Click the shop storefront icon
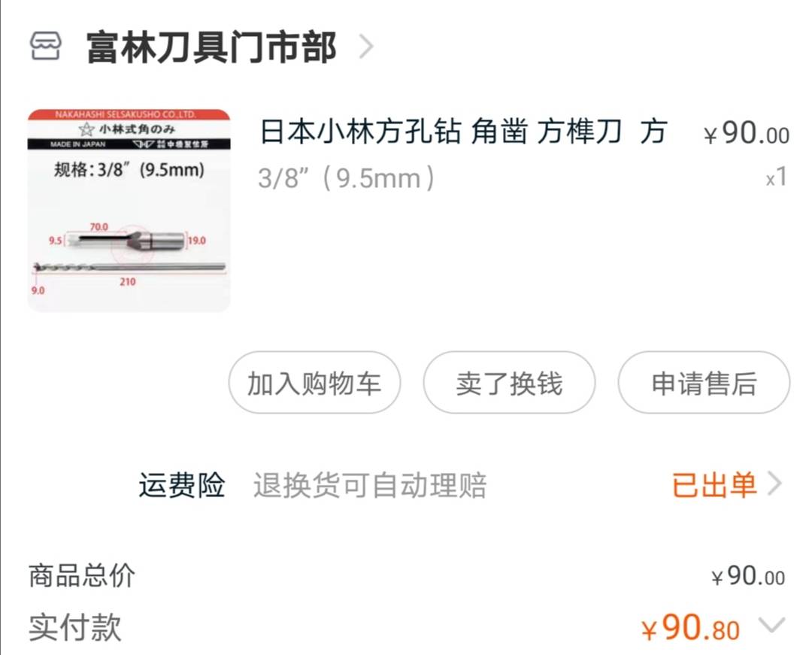812x655 pixels. (46, 47)
